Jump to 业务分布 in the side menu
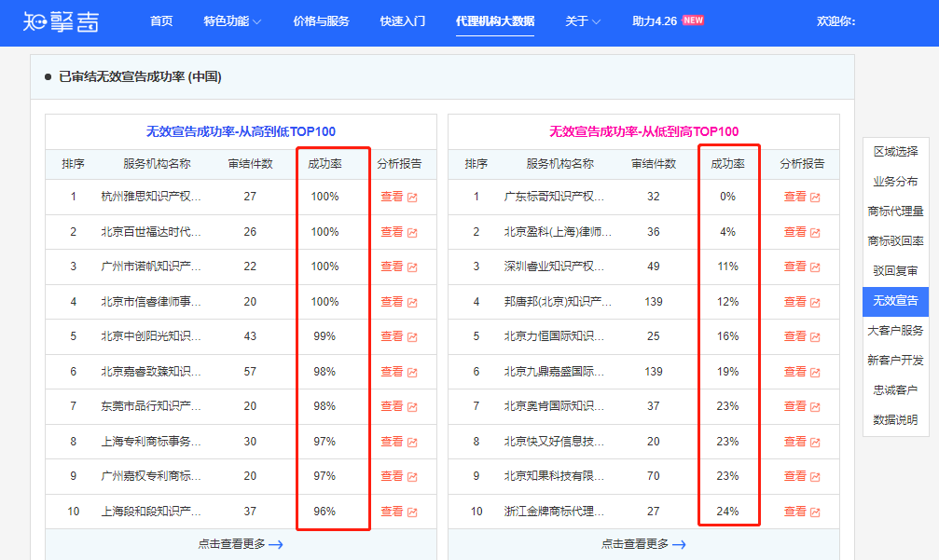Viewport: 939px width, 560px height. click(x=895, y=182)
